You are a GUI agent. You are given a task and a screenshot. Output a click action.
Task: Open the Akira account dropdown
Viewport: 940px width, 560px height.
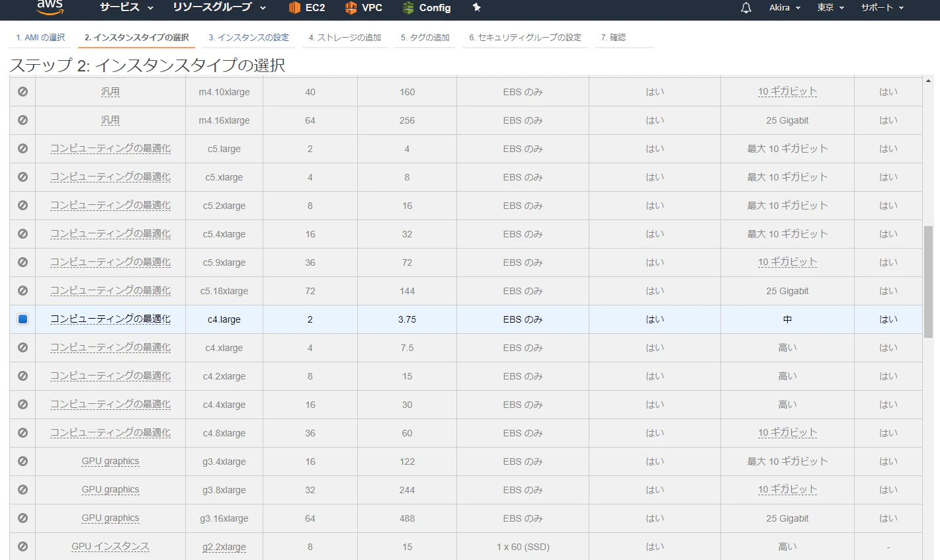785,8
